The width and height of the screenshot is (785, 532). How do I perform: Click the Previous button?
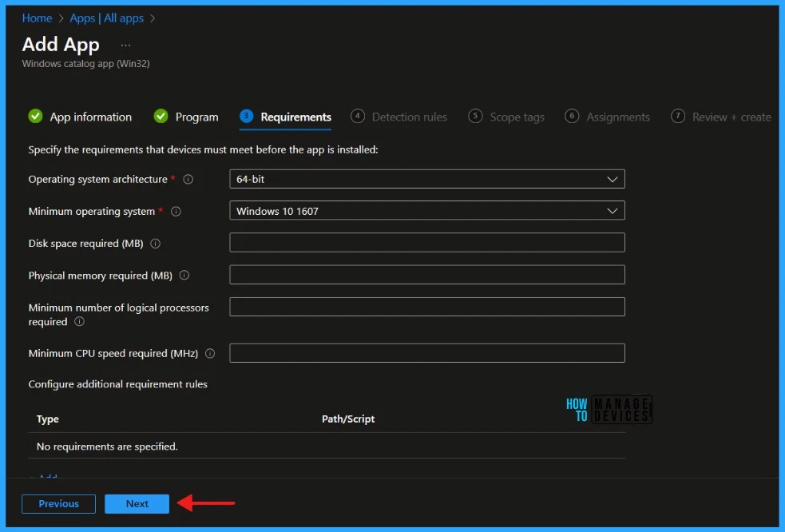[x=58, y=503]
